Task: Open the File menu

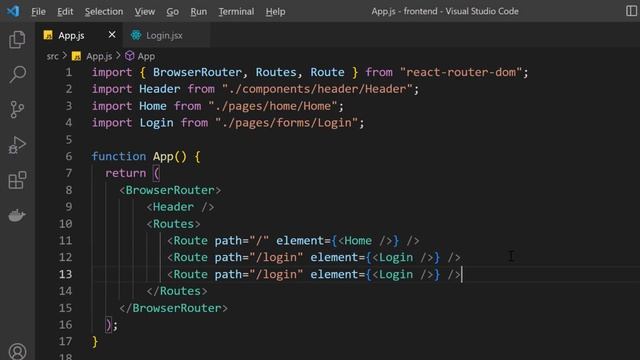Action: pos(38,11)
